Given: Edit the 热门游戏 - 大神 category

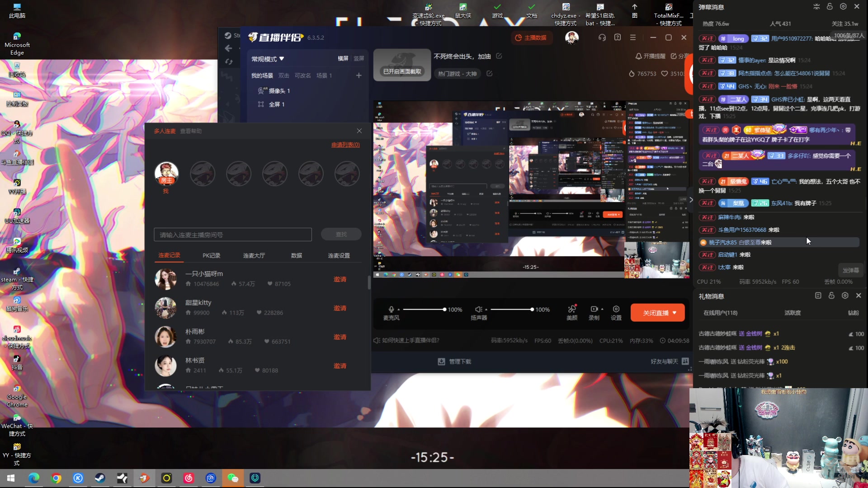Looking at the screenshot, I should 489,73.
